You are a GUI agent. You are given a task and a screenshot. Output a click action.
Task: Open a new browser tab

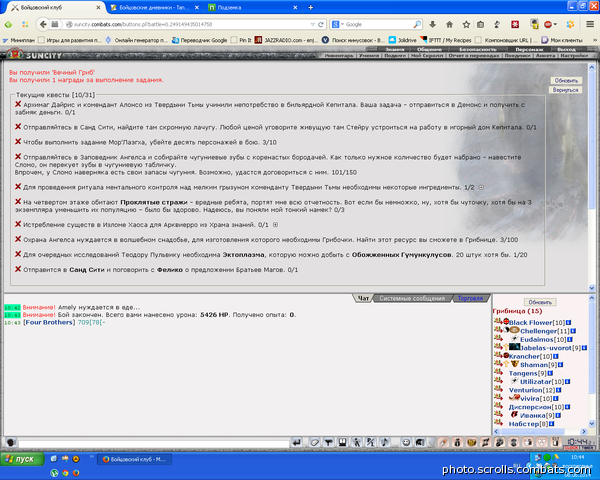coord(310,7)
